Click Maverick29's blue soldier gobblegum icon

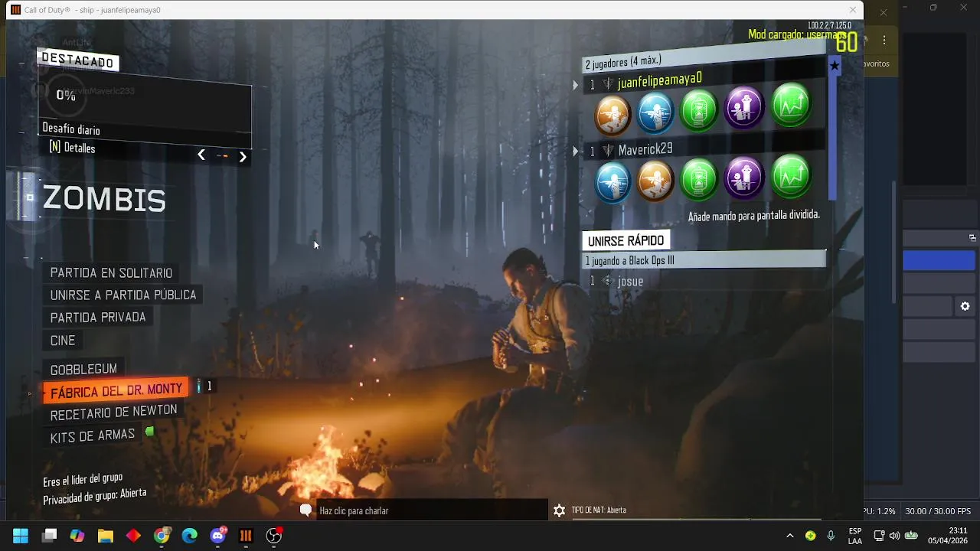[x=612, y=182]
